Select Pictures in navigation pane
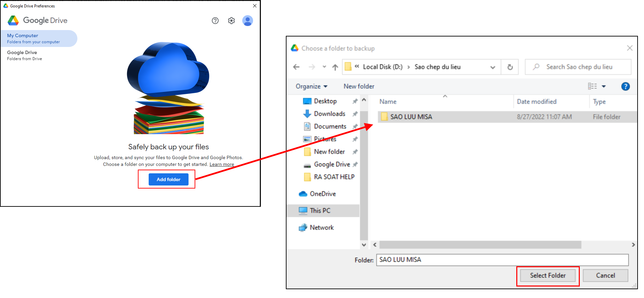This screenshot has height=298, width=644. (x=325, y=139)
